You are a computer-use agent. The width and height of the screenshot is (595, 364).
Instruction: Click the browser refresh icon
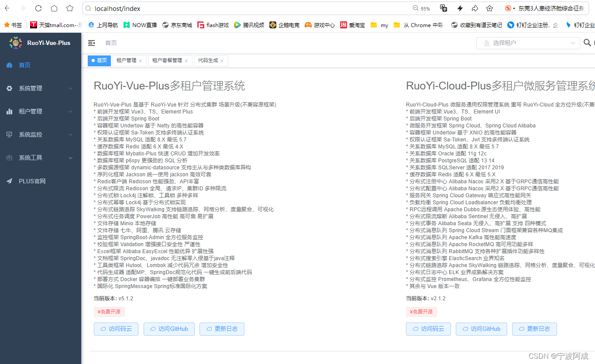(38, 8)
